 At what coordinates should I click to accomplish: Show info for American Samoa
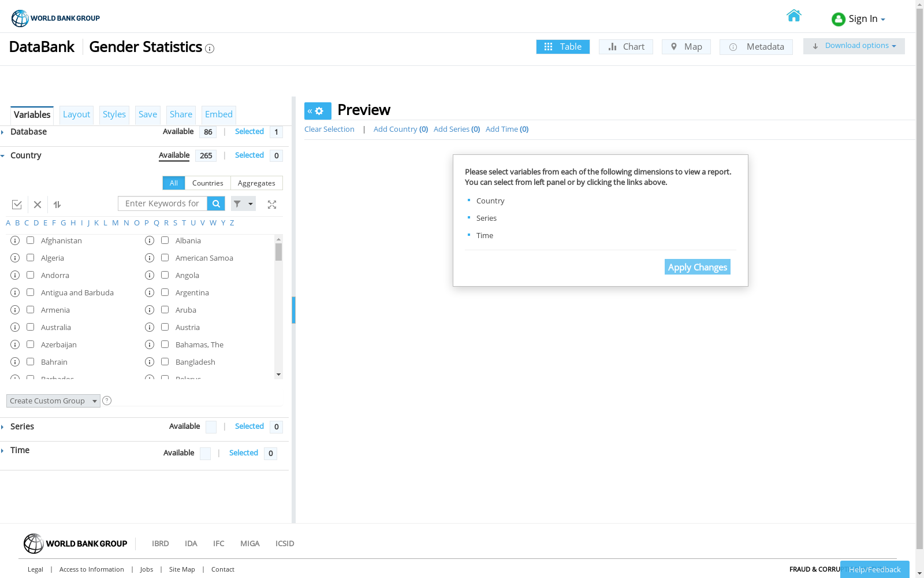[x=150, y=258]
